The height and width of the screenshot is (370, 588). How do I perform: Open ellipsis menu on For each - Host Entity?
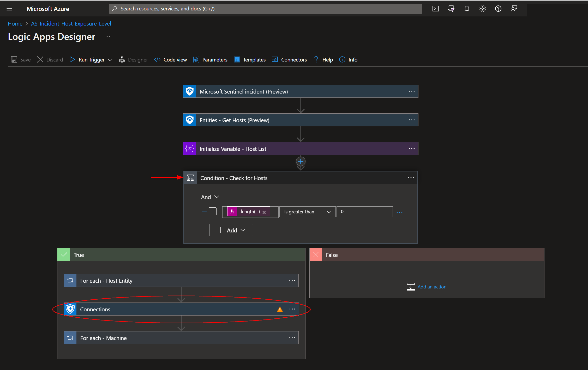click(292, 280)
